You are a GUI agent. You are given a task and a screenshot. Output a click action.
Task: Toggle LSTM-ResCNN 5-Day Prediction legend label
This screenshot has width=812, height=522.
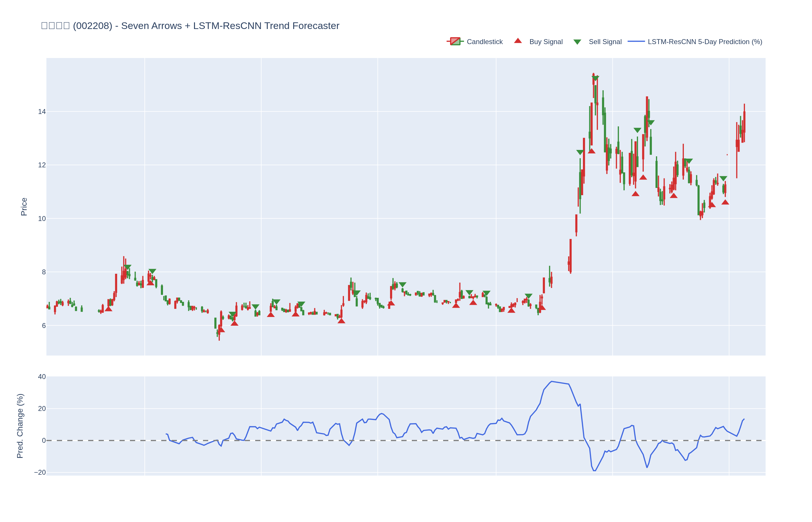tap(705, 42)
